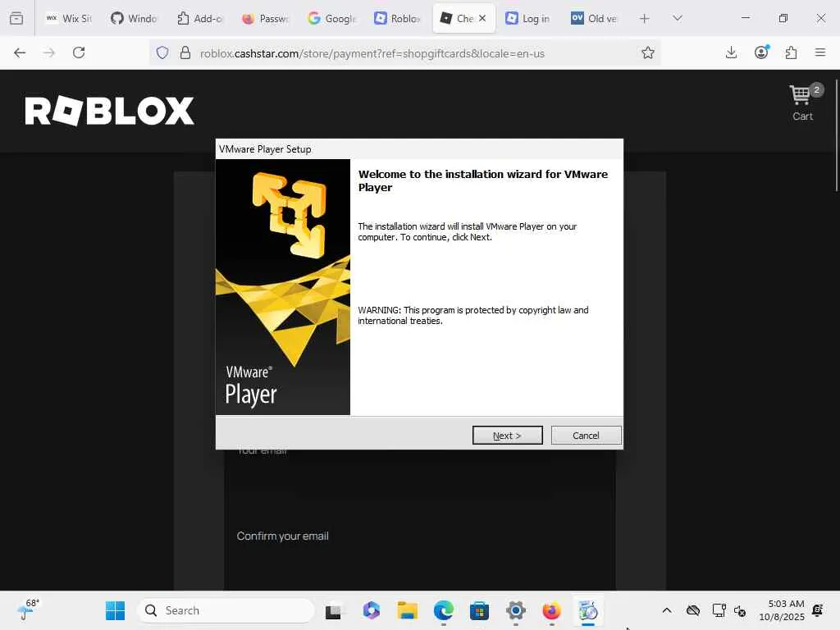Open the OneDrive tray icon
The width and height of the screenshot is (840, 630).
pos(693,610)
